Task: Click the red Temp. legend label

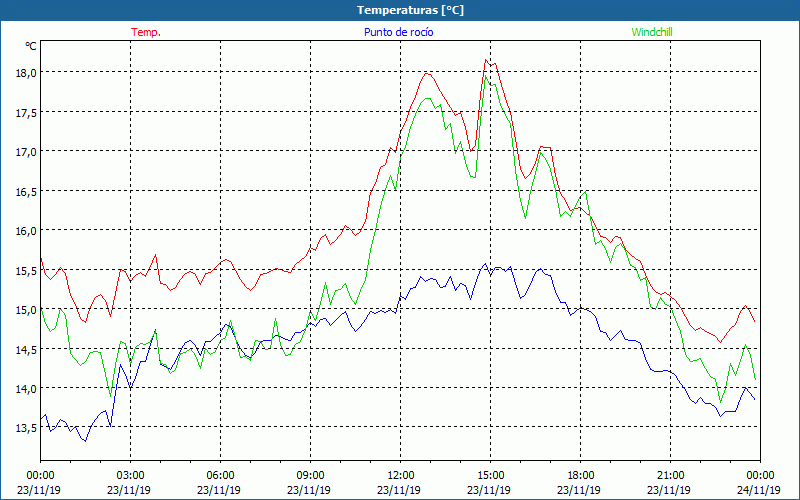Action: point(145,32)
